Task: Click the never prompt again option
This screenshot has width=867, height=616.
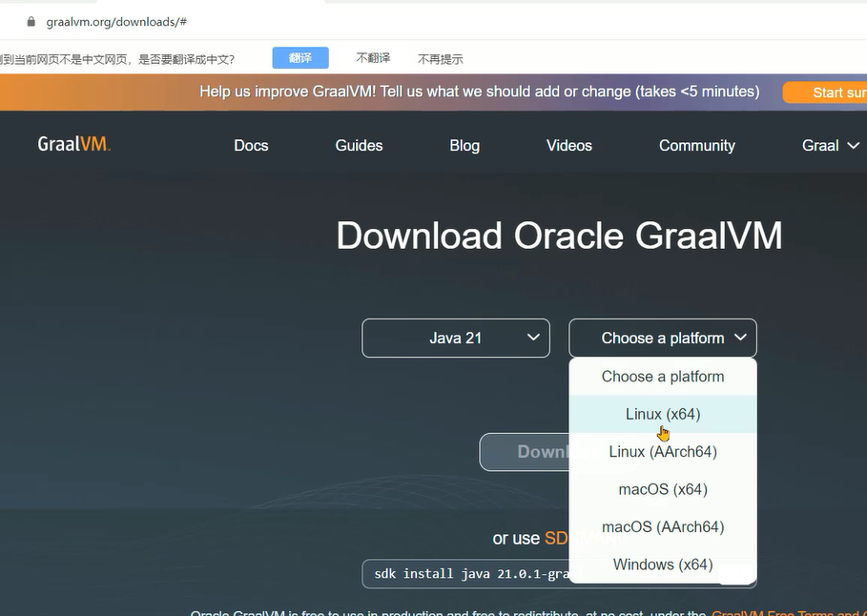Action: 440,59
